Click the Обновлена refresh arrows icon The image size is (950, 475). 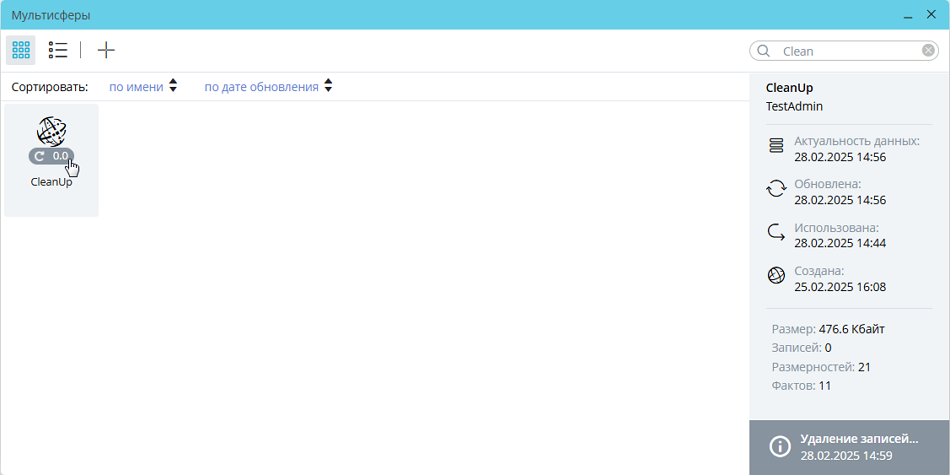776,190
